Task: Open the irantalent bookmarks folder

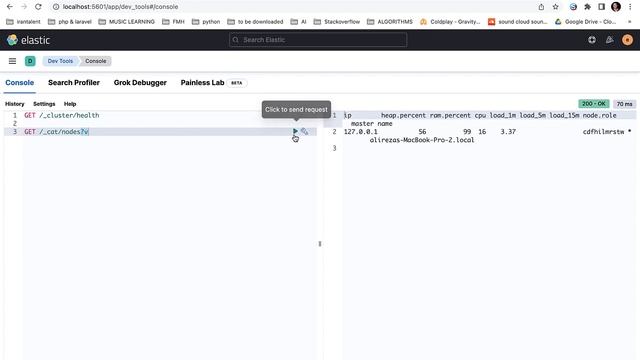Action: pos(23,22)
